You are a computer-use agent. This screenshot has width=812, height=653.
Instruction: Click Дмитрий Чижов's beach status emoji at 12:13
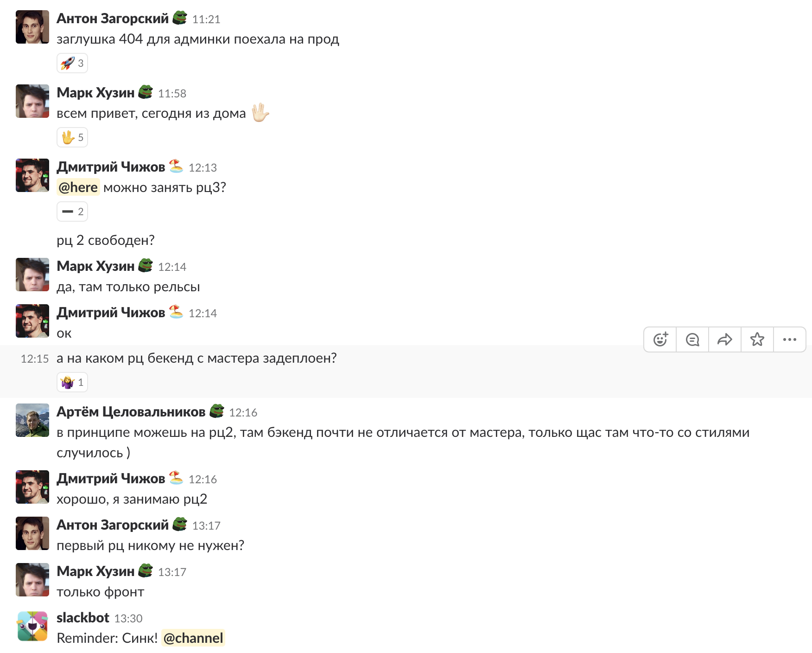[176, 166]
